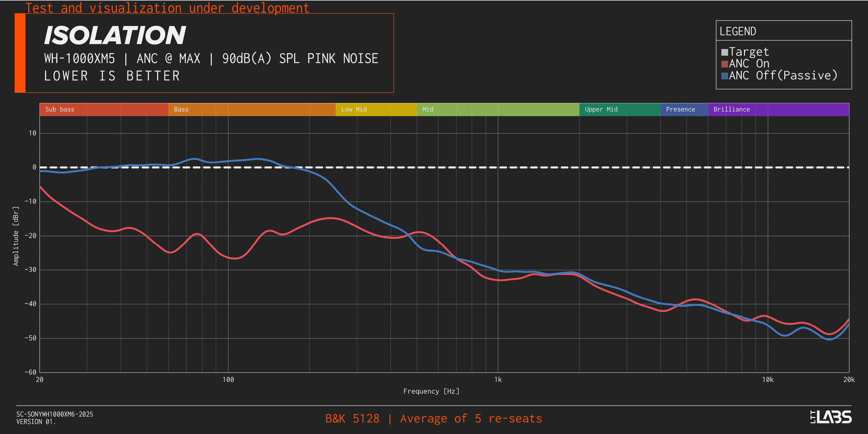Select the Presence frequency band
The image size is (868, 434).
click(684, 109)
